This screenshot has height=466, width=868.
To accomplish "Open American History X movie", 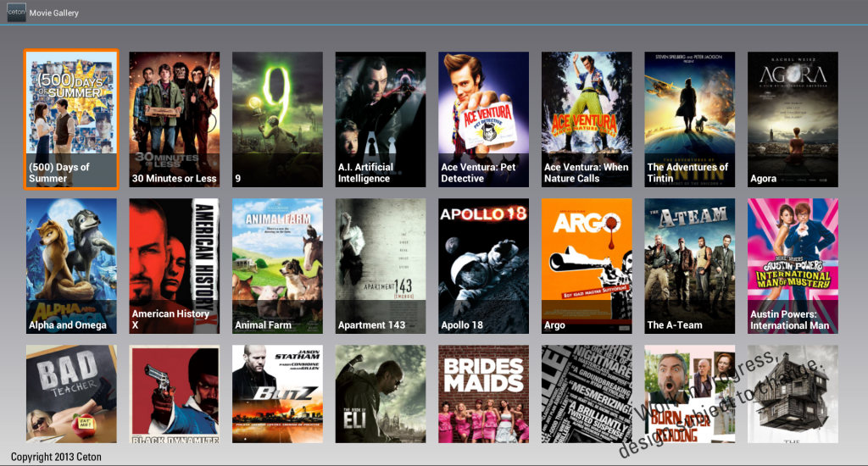I will pos(175,266).
